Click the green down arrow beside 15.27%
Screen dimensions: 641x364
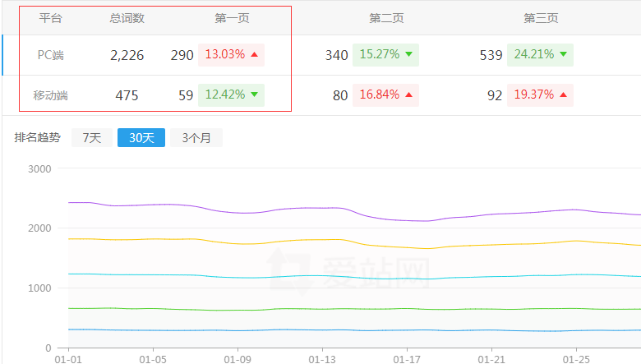[x=408, y=55]
